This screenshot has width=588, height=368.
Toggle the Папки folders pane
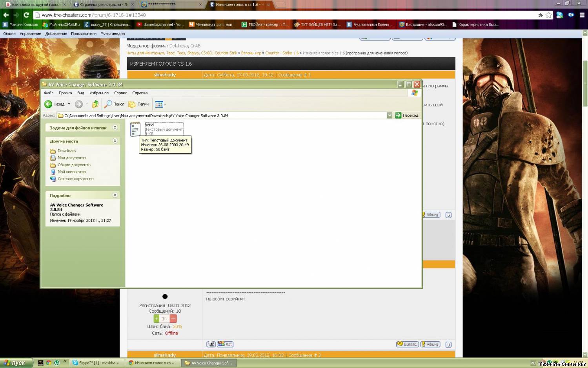click(x=139, y=104)
